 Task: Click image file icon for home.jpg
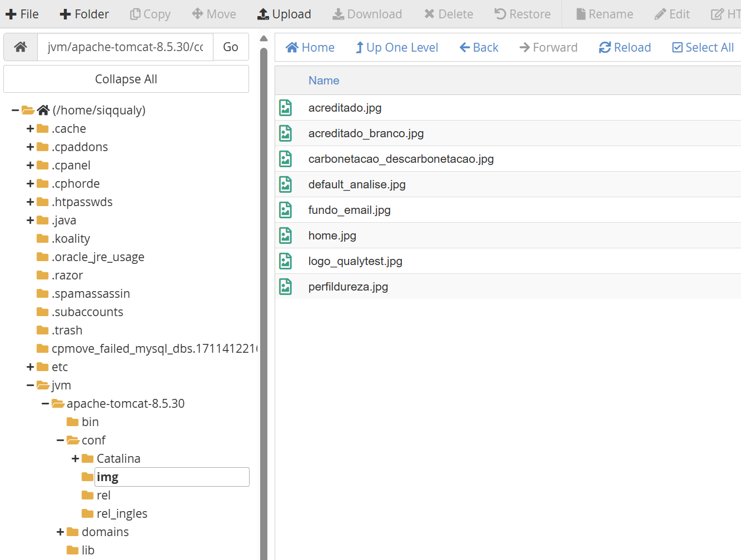tap(286, 236)
